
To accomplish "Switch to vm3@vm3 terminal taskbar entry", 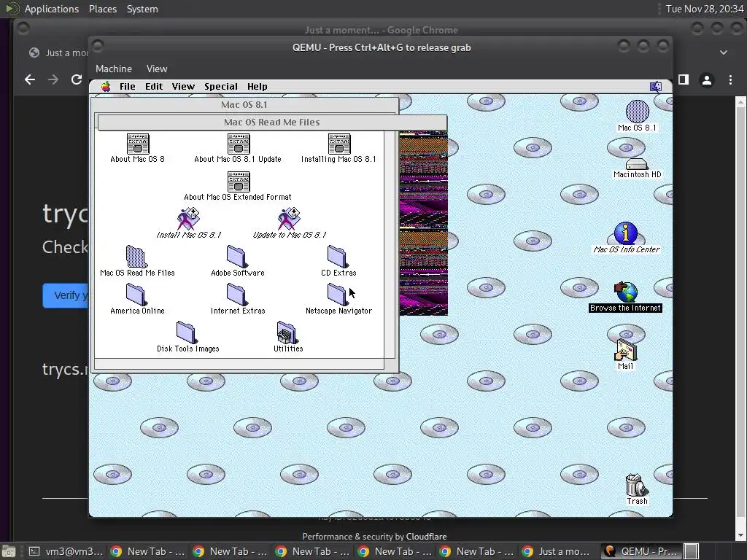I will 66,551.
